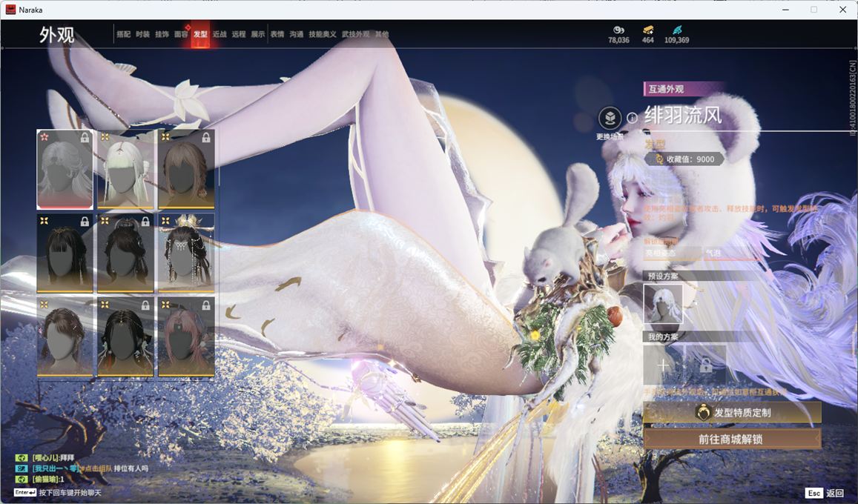Viewport: 858px width, 504px height.
Task: Select the golden crown ornament hairstyle thumbnail
Action: [x=186, y=253]
